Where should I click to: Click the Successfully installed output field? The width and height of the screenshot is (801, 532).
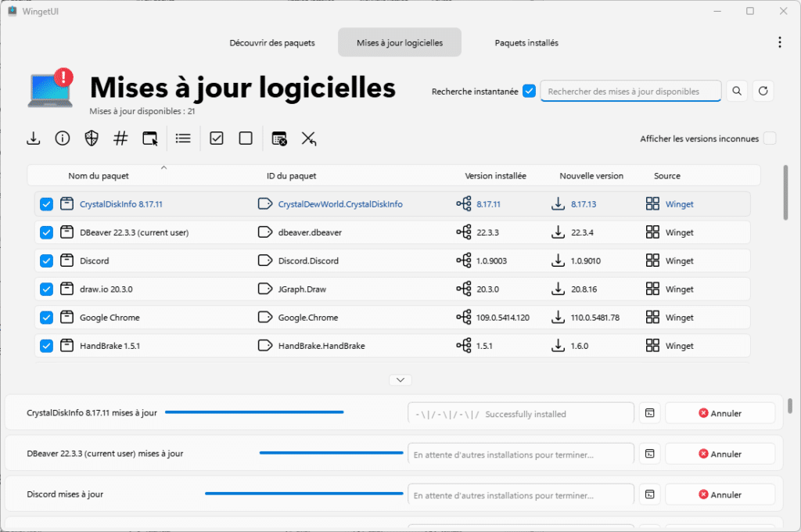(521, 413)
